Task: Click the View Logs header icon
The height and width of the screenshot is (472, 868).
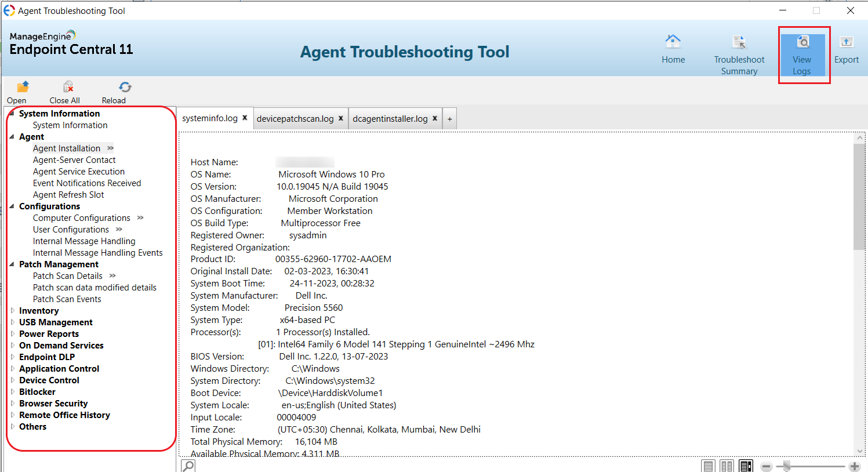Action: click(802, 42)
